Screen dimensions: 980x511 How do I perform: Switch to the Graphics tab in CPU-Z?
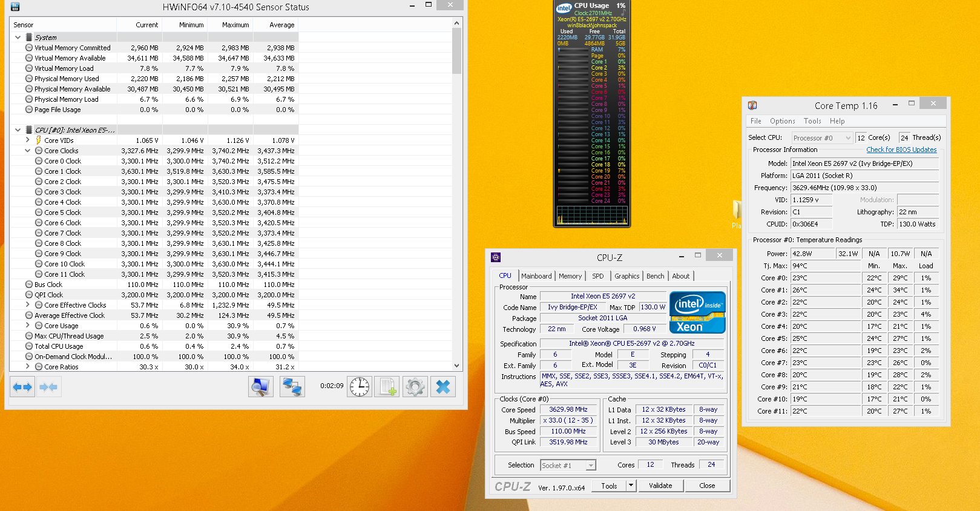627,276
